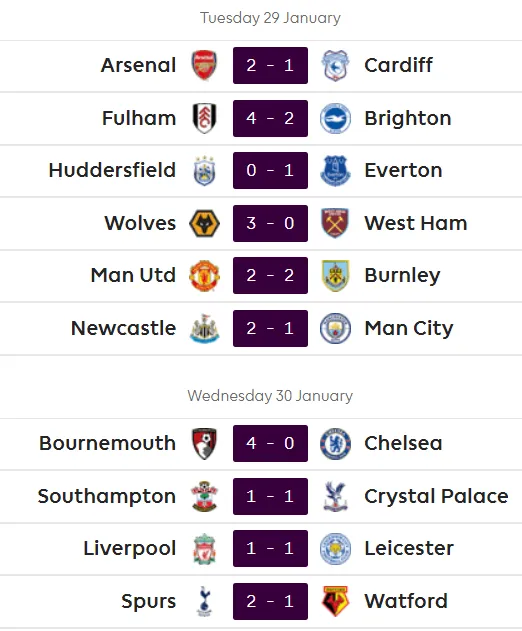The image size is (522, 631).
Task: Click the Chelsea lion crest
Action: (x=335, y=443)
